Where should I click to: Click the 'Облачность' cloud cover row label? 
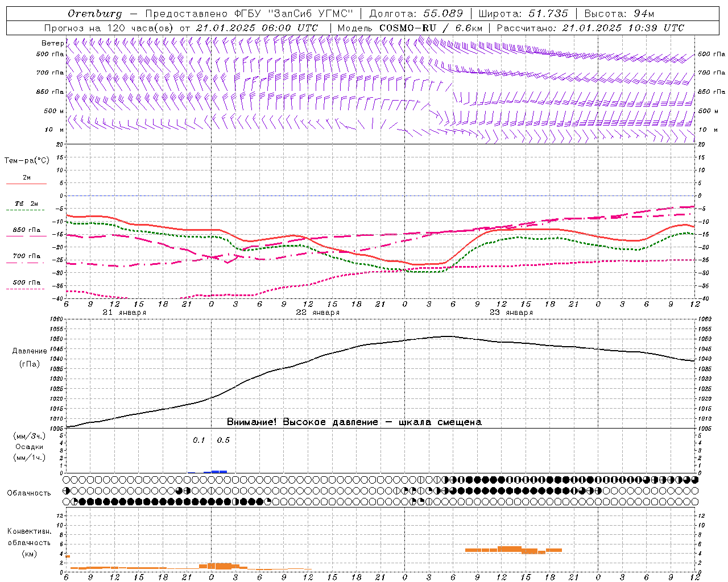click(x=29, y=493)
